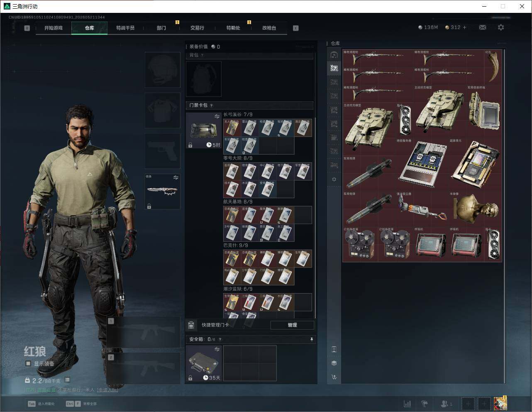Click primary weapon slot 1
This screenshot has height=412, width=532.
coord(144,332)
